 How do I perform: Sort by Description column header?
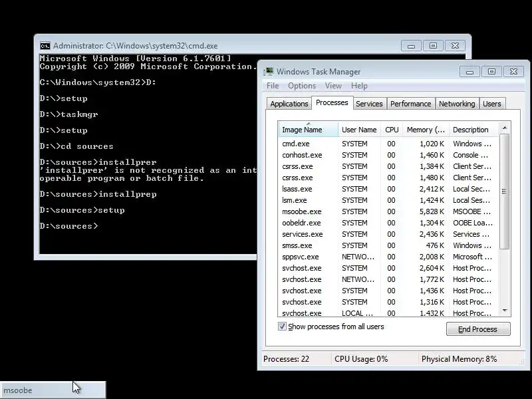pyautogui.click(x=473, y=130)
